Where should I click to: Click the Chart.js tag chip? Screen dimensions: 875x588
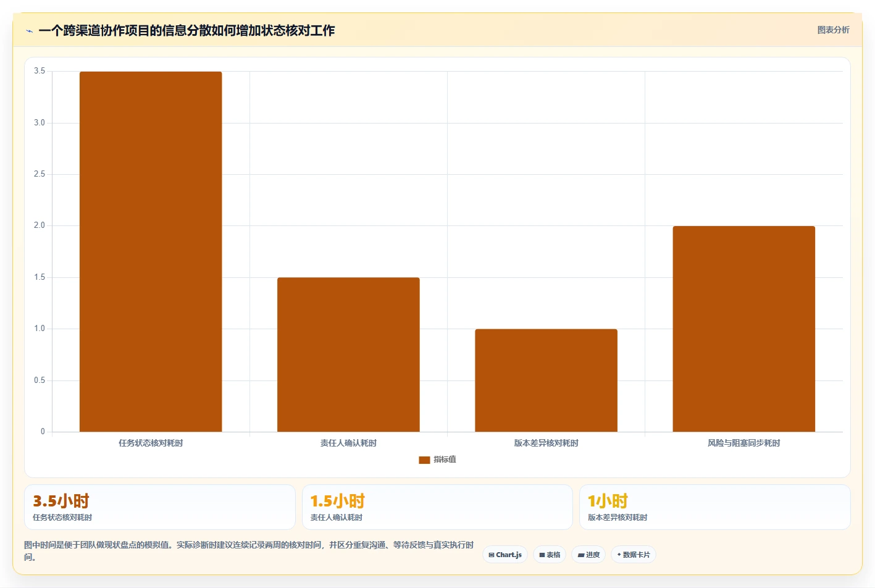505,555
